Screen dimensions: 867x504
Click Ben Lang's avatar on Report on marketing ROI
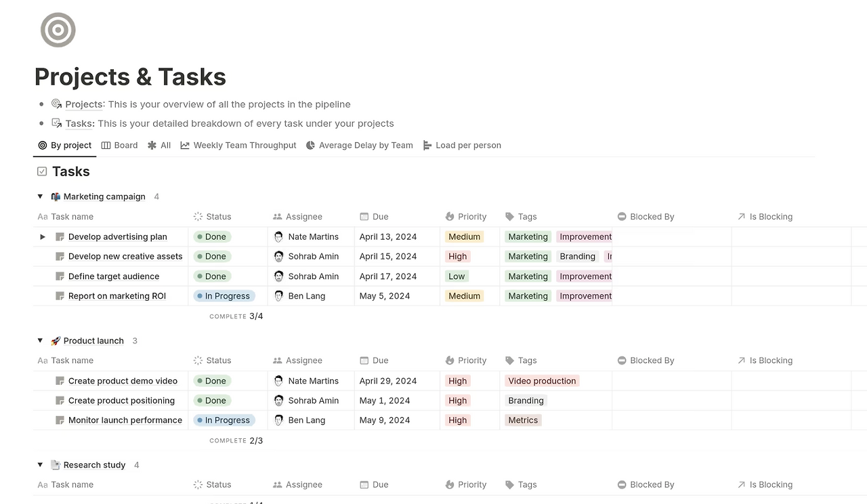tap(279, 296)
